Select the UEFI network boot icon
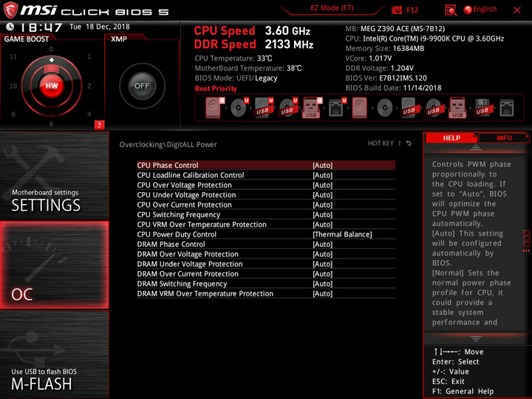 pyautogui.click(x=337, y=108)
